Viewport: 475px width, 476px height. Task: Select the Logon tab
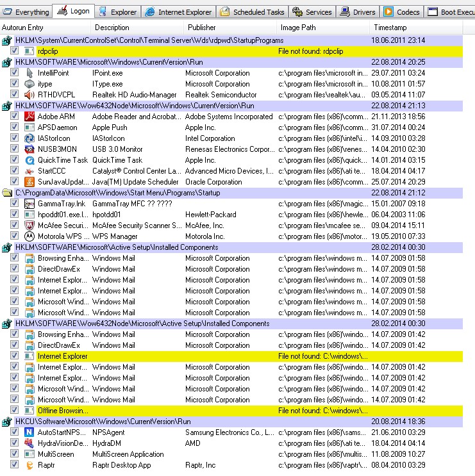(74, 12)
